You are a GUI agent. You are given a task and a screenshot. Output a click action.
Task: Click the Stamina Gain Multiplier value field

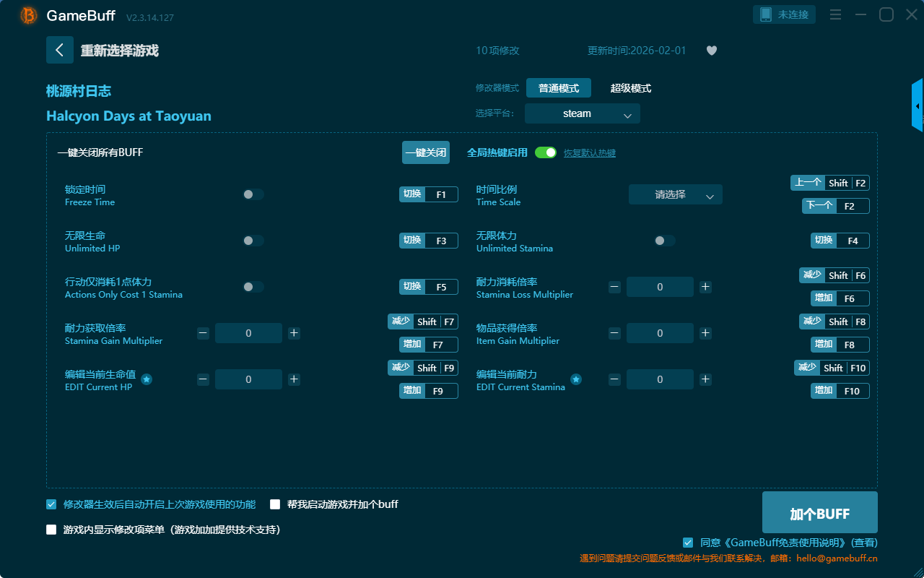pyautogui.click(x=248, y=333)
